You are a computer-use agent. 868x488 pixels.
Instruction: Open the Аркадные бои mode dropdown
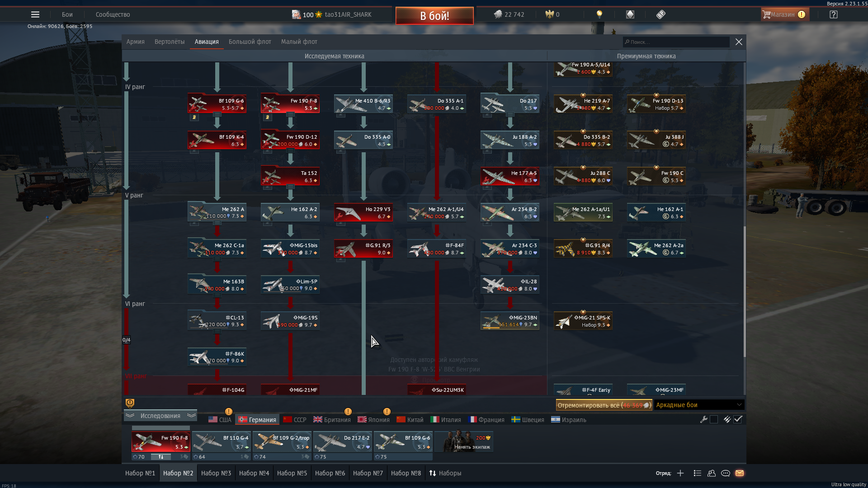(x=699, y=405)
